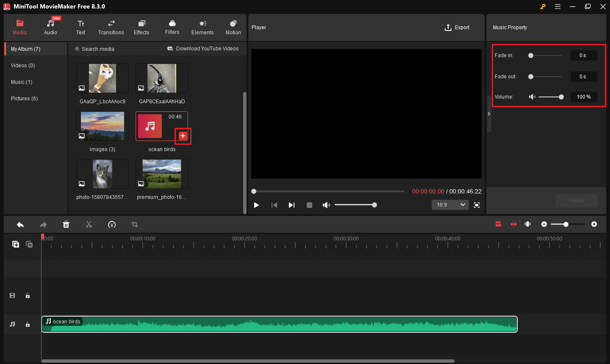Play the preview

(256, 205)
